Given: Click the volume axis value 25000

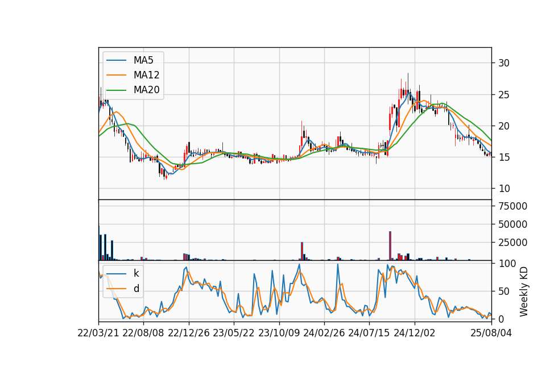Looking at the screenshot, I should tap(512, 243).
